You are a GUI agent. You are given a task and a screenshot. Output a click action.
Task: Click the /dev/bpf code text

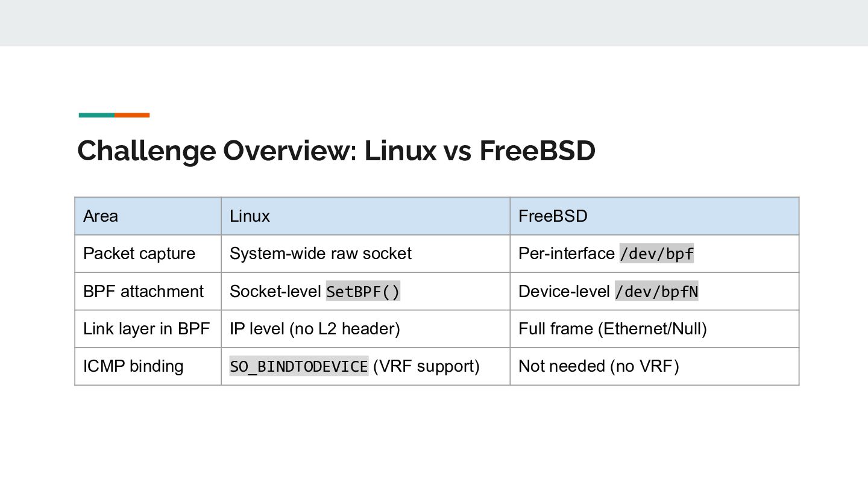(x=657, y=254)
